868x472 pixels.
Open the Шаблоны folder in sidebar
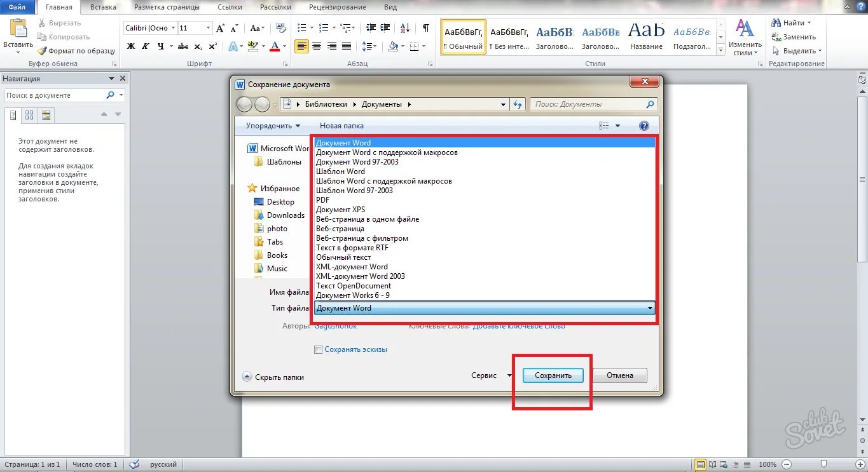(278, 162)
